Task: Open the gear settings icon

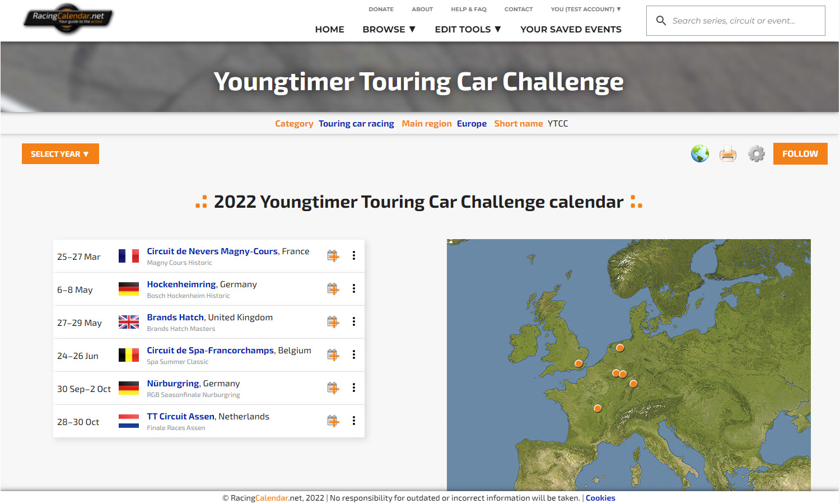Action: point(757,153)
